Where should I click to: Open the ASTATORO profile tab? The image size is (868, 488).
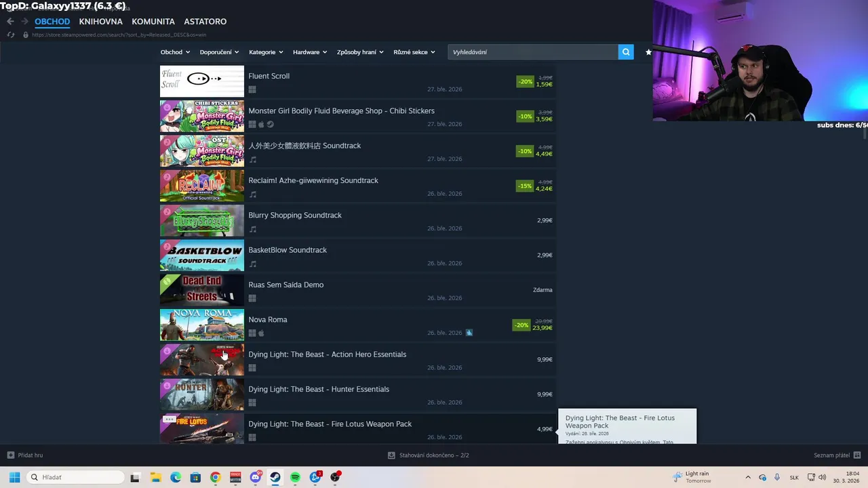pos(205,22)
